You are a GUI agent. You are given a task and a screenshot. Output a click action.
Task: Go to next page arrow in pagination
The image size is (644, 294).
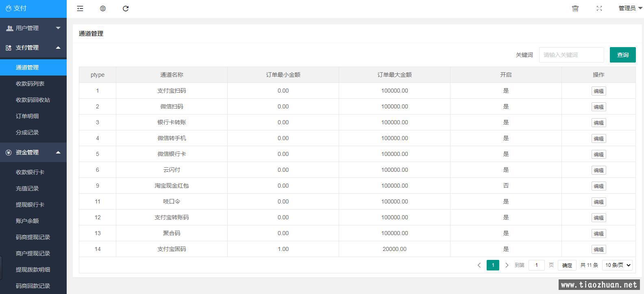(507, 265)
